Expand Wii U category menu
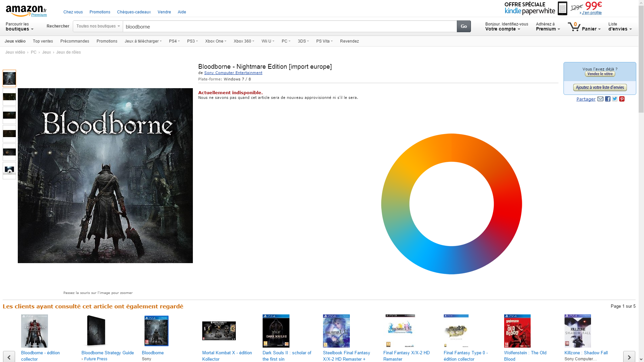This screenshot has height=362, width=644. pos(268,41)
